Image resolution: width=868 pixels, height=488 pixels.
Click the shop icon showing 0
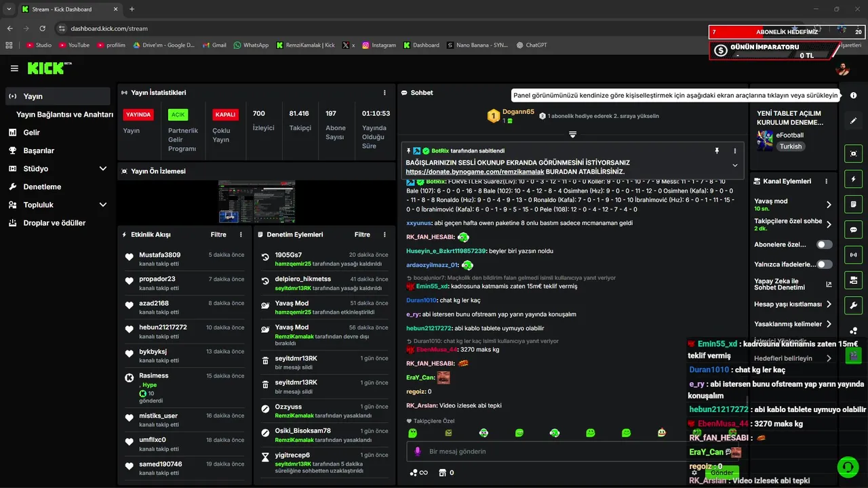click(446, 472)
